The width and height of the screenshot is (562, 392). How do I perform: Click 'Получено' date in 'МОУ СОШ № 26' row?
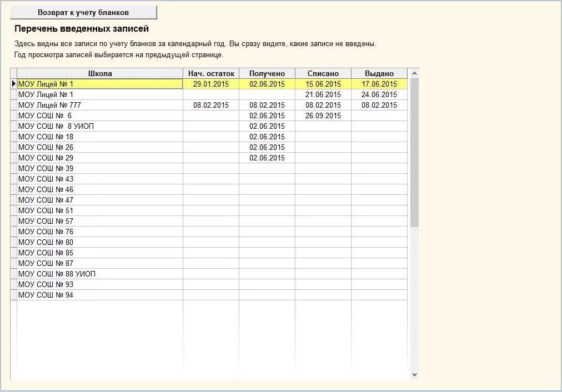pos(267,147)
